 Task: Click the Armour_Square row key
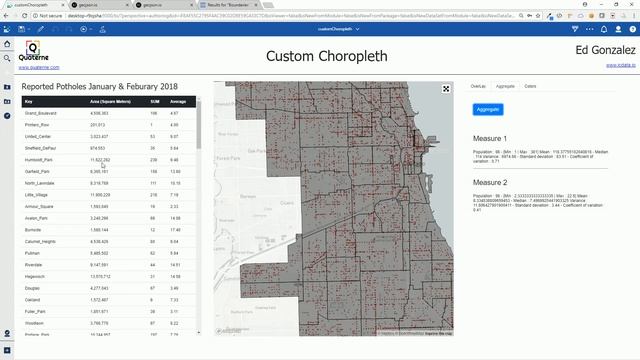tap(39, 207)
